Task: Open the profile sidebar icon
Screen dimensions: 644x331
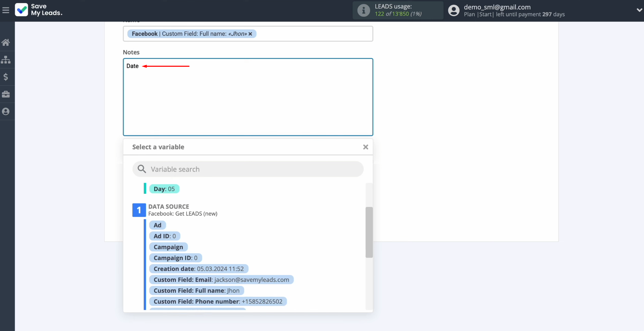Action: pyautogui.click(x=6, y=111)
